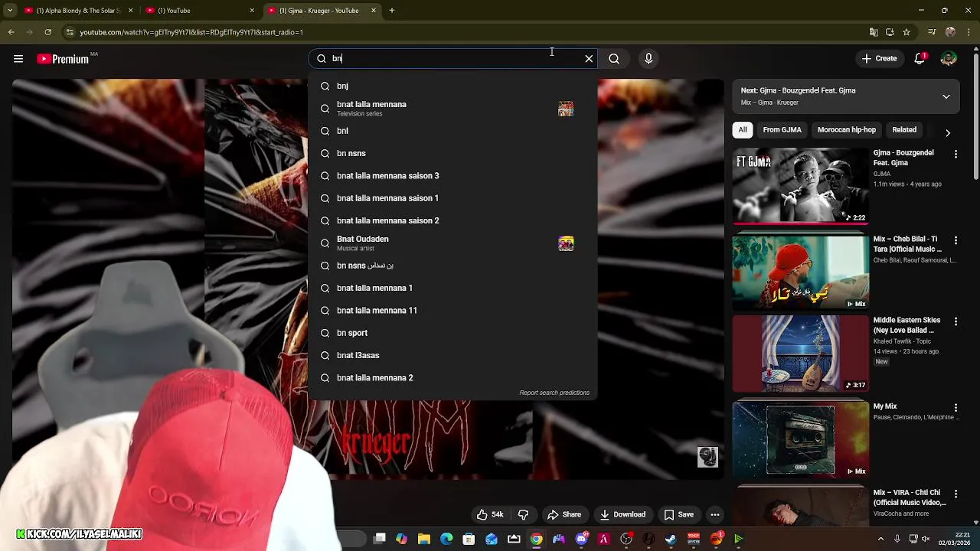This screenshot has height=551, width=980.
Task: Click the Download button below the video
Action: [x=622, y=515]
